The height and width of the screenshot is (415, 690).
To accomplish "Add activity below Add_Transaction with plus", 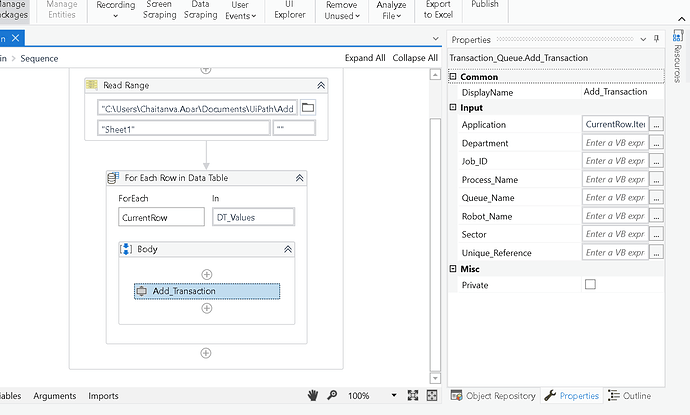I will pos(206,308).
